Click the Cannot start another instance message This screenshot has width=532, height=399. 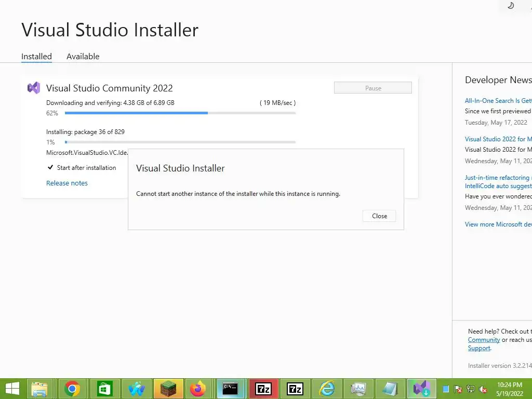238,193
